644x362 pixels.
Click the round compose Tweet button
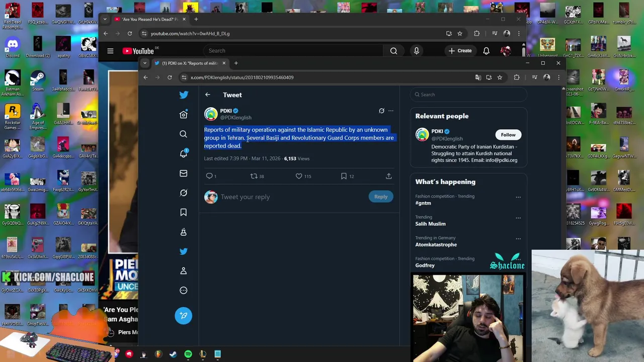pyautogui.click(x=184, y=316)
